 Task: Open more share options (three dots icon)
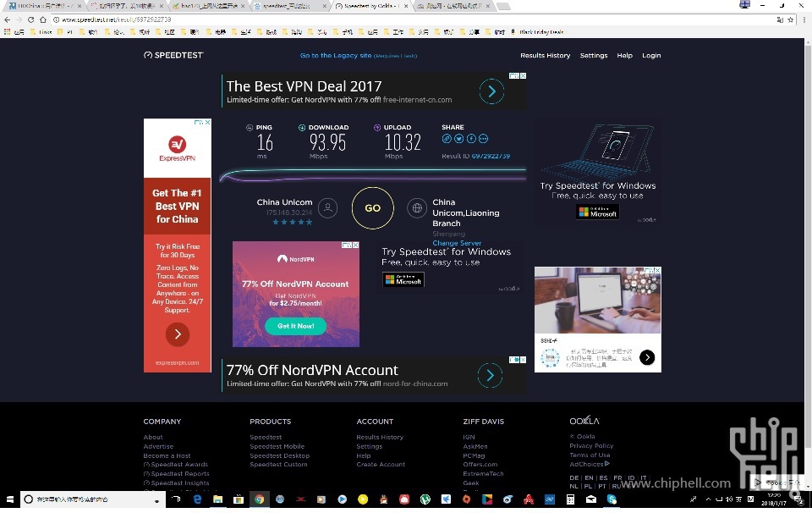[484, 138]
